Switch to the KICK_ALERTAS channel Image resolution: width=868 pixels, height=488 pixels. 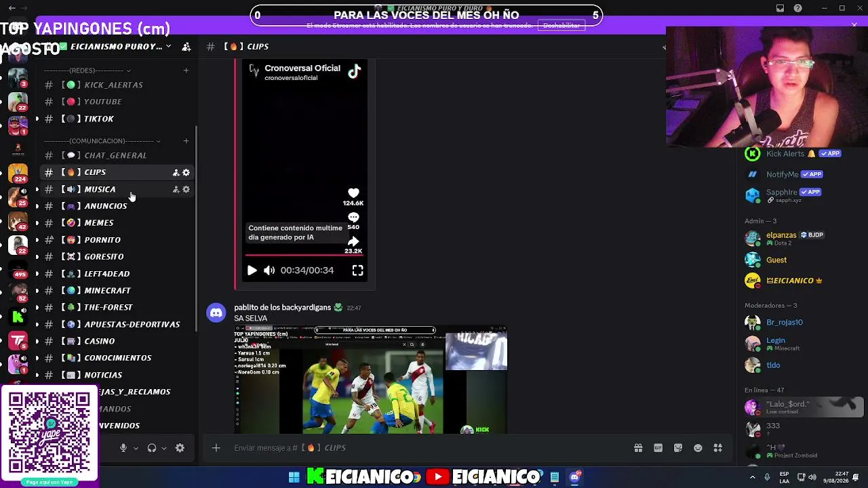[x=117, y=85]
